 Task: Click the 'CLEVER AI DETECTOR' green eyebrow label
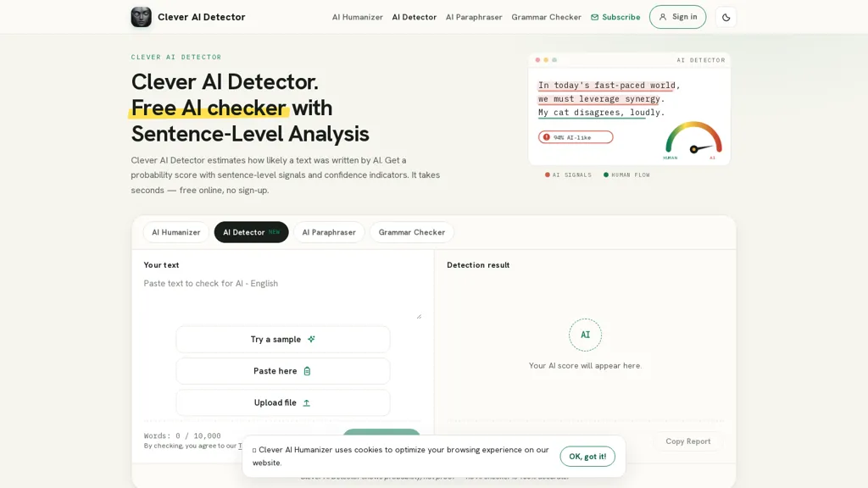coord(176,57)
